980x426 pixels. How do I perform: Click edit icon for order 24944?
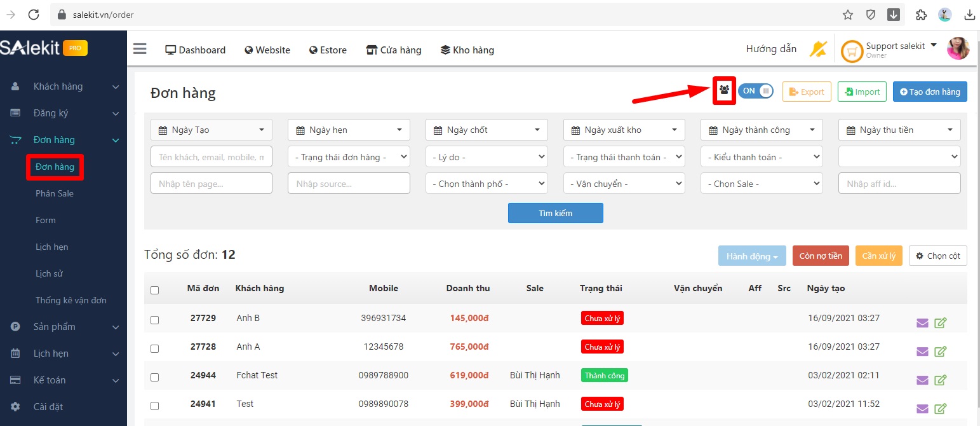point(941,380)
